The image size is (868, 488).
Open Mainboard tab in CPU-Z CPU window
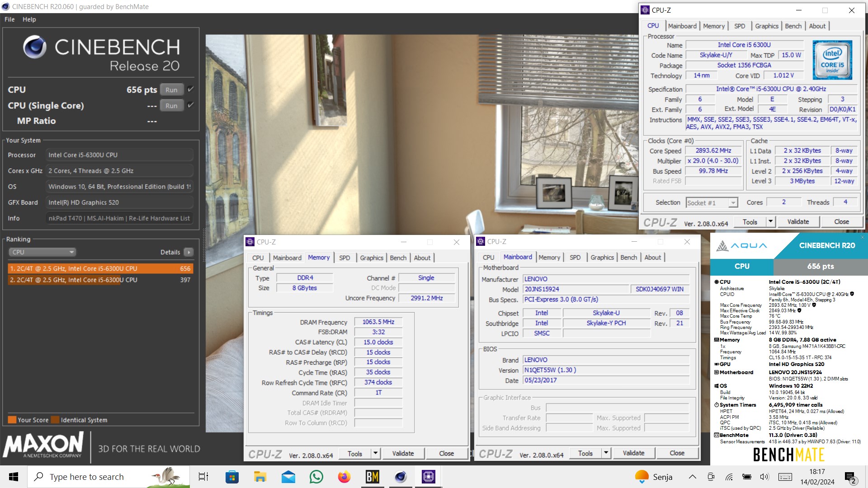pyautogui.click(x=682, y=26)
